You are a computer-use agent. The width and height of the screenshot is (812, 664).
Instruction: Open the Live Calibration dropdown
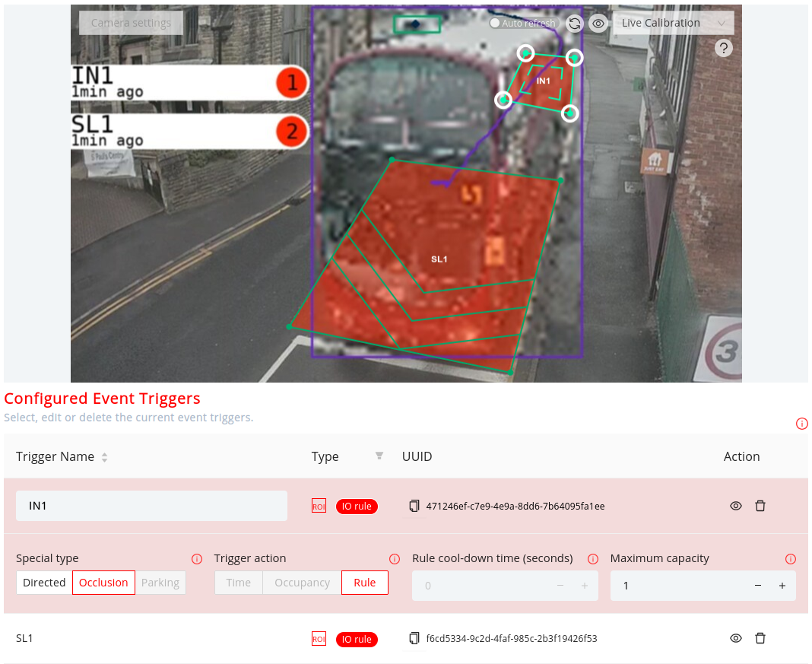[x=673, y=23]
